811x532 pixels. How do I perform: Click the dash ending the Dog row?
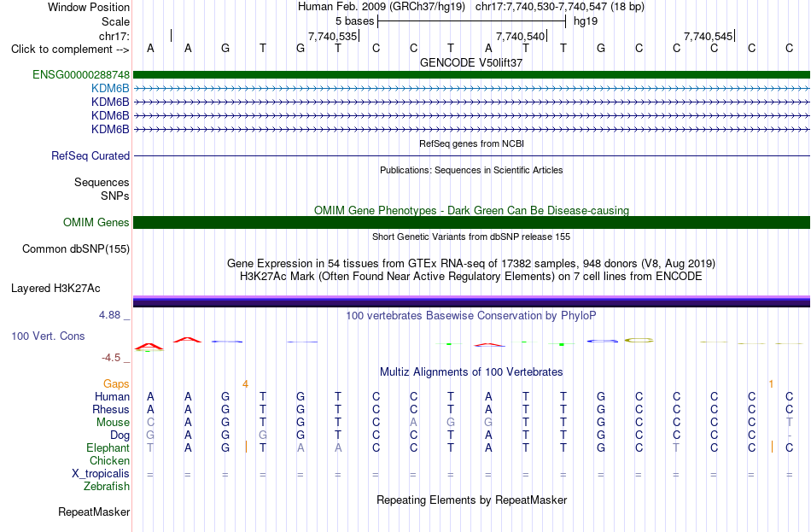click(789, 436)
